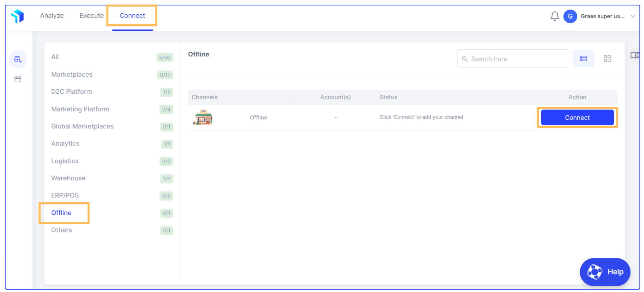Click the Offline channel name text
This screenshot has height=292, width=644.
pos(258,117)
